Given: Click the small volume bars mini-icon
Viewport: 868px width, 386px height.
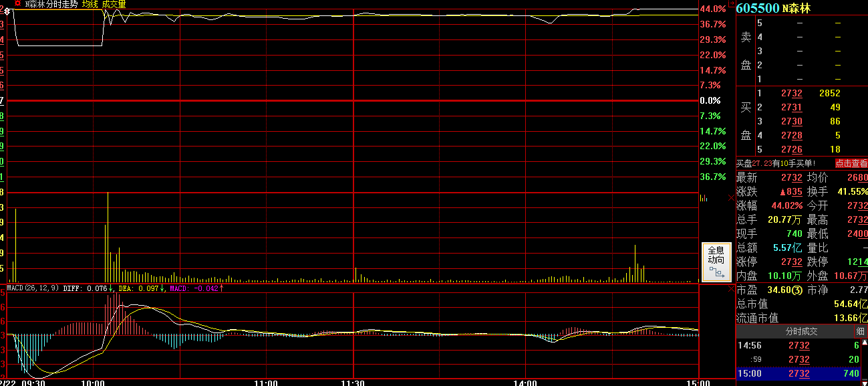Looking at the screenshot, I should coord(703,198).
